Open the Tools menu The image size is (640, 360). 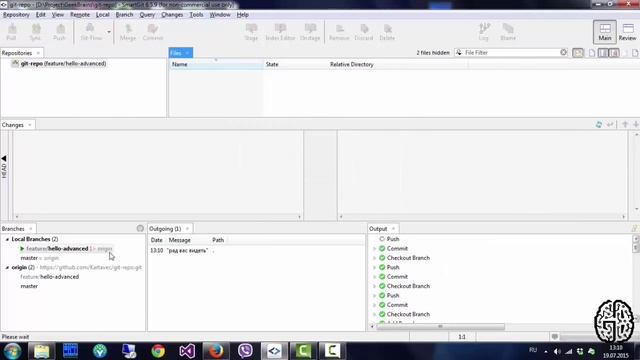click(196, 15)
